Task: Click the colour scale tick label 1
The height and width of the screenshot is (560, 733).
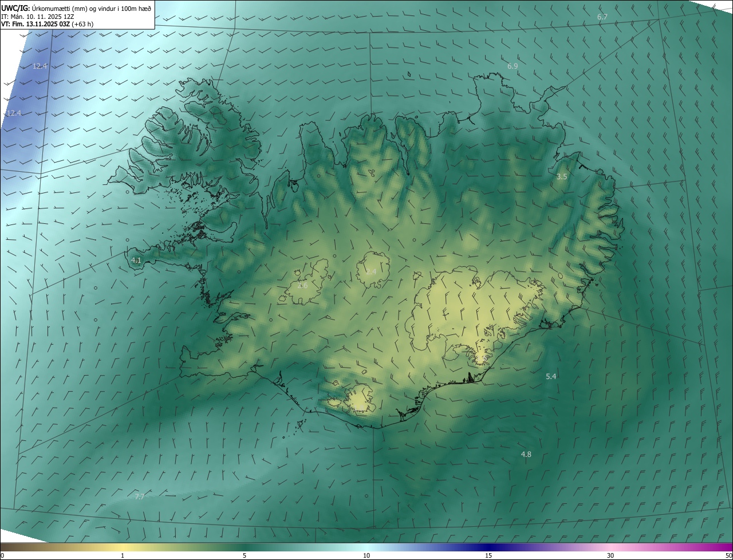Action: (x=123, y=556)
